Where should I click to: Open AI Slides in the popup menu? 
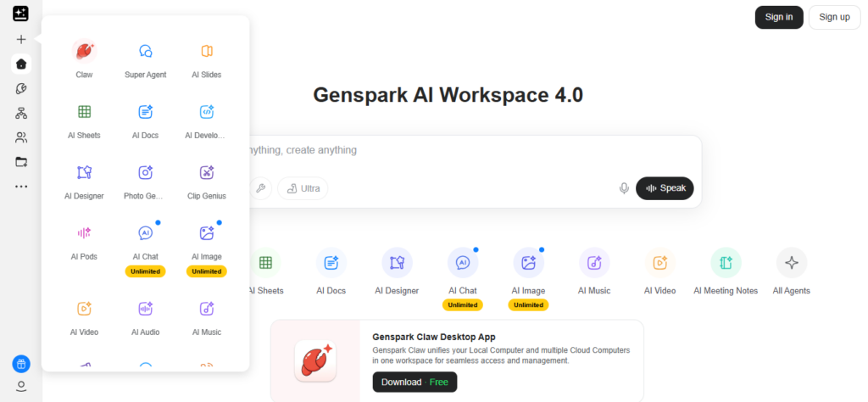[x=207, y=59]
